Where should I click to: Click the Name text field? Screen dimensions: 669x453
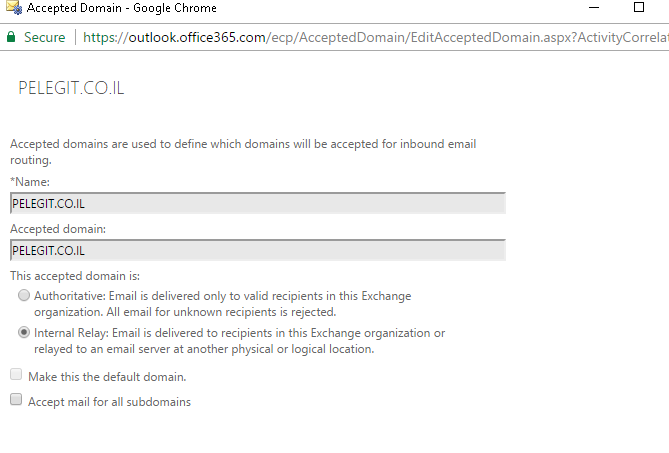(258, 203)
